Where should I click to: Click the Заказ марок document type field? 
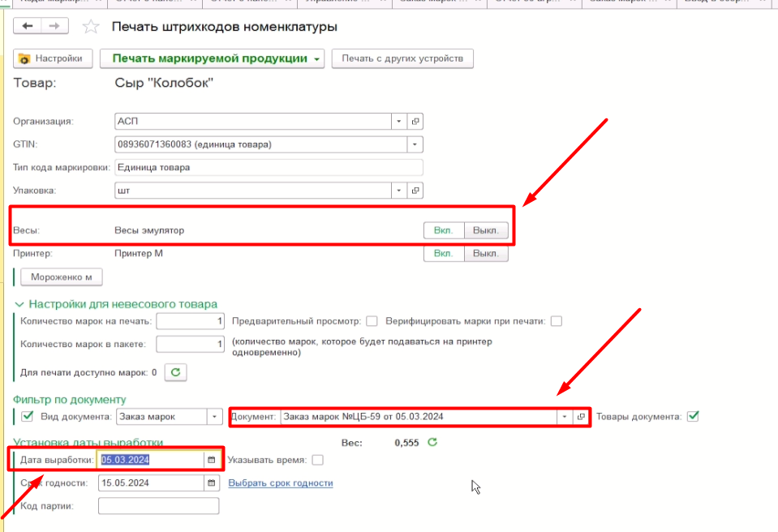click(x=161, y=417)
